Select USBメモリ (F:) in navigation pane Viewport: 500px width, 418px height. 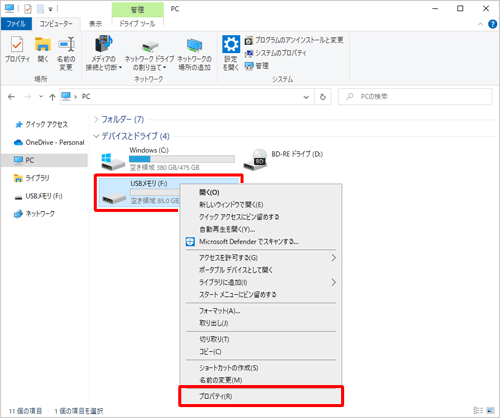(x=38, y=196)
